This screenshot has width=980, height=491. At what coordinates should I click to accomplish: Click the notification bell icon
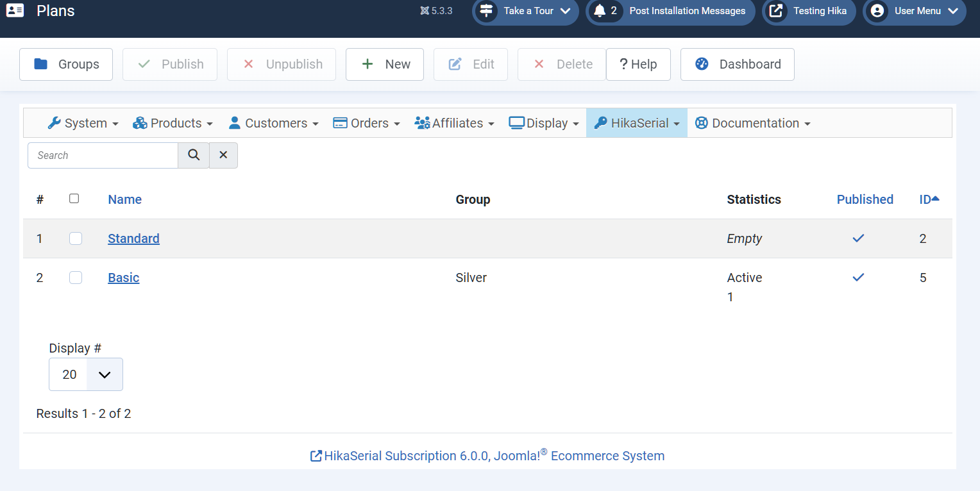click(600, 11)
